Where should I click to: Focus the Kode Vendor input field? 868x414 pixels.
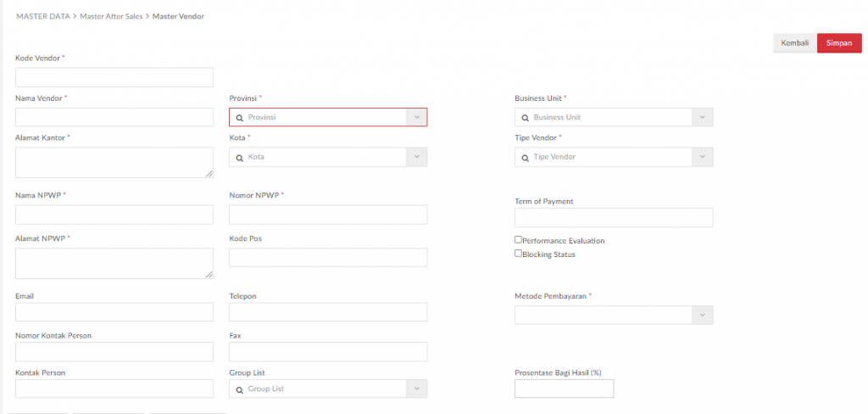114,77
